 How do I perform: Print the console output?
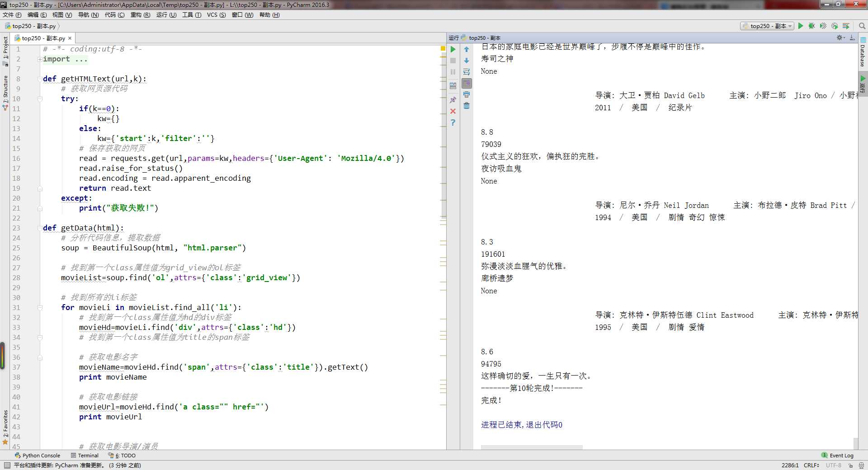(467, 94)
